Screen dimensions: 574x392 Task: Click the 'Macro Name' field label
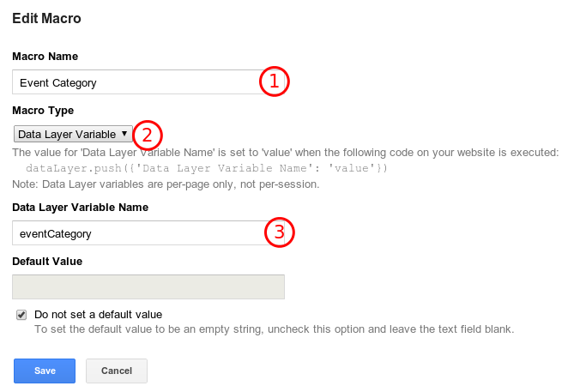(x=45, y=57)
